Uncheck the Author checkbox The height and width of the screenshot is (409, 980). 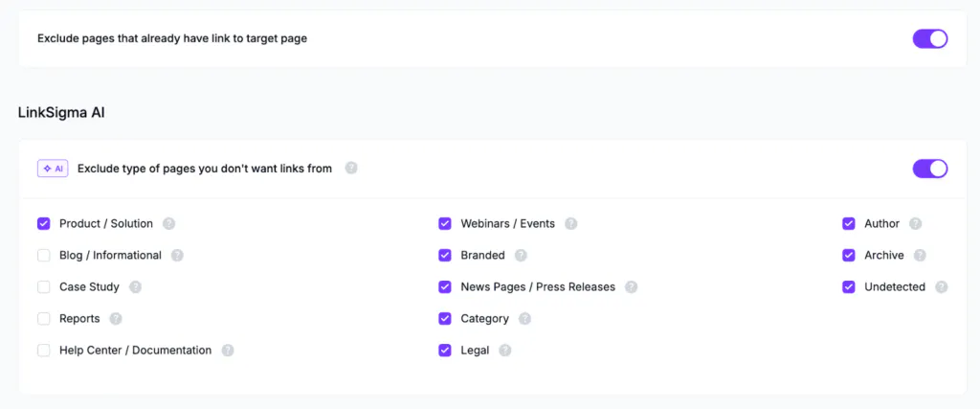(849, 223)
